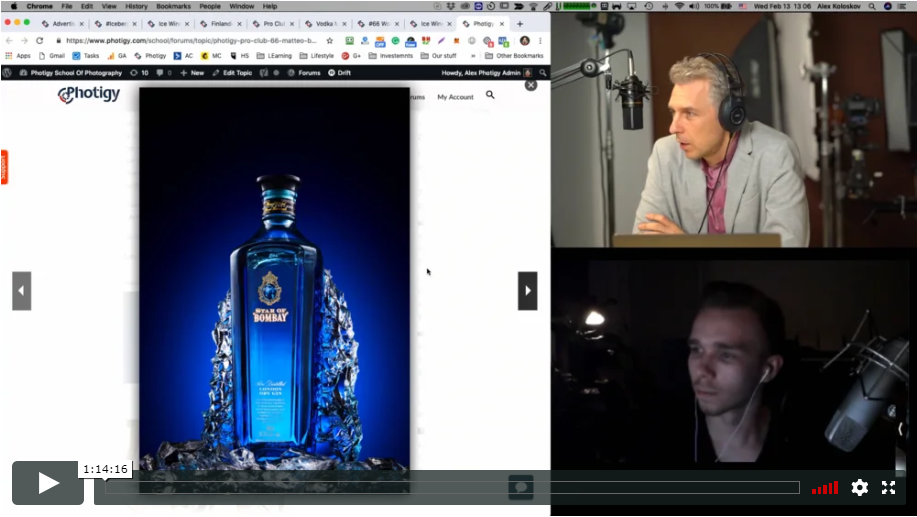Click the site search magnifier icon
917x517 pixels.
click(x=490, y=95)
